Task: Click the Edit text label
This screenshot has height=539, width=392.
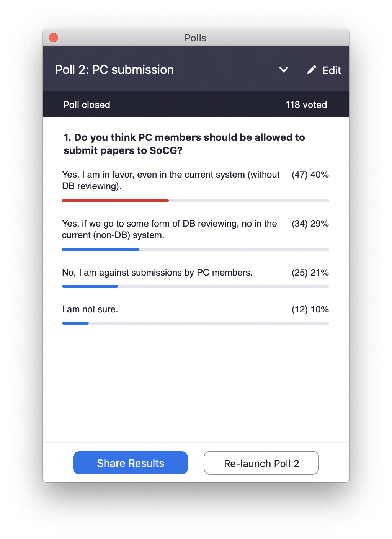Action: pyautogui.click(x=332, y=70)
